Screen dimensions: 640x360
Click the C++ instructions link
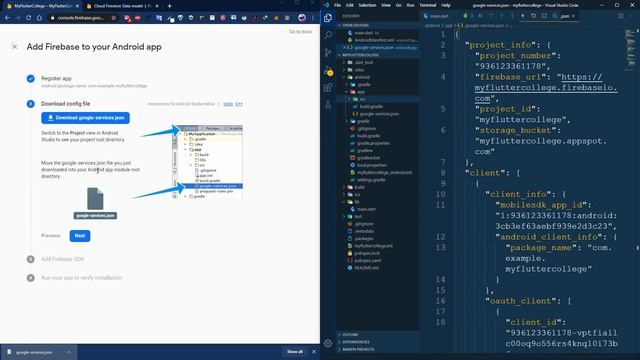coord(239,104)
